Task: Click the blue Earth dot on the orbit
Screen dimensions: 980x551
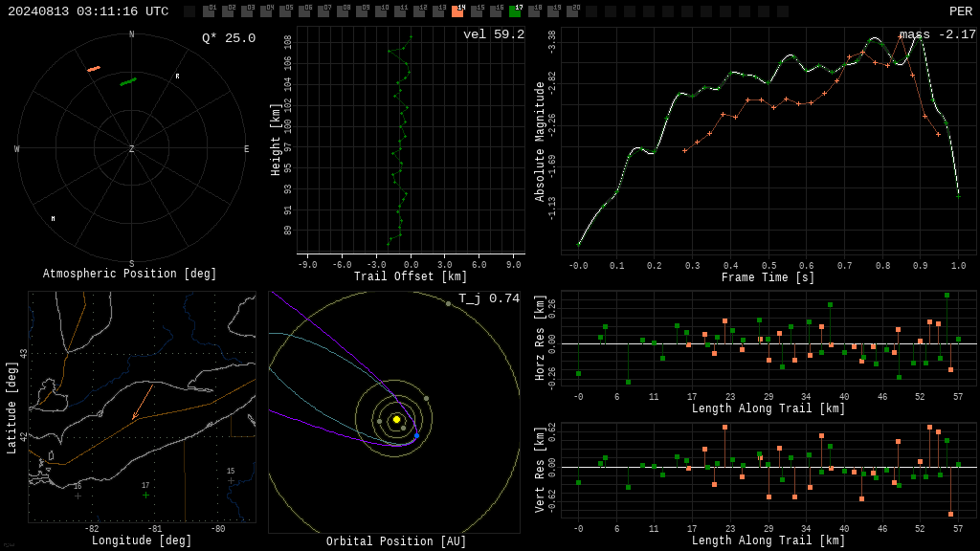Action: tap(417, 435)
